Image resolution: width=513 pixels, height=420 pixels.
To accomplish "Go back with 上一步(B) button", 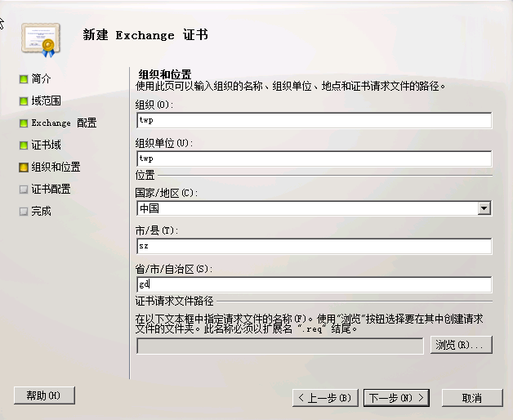I will tap(325, 398).
